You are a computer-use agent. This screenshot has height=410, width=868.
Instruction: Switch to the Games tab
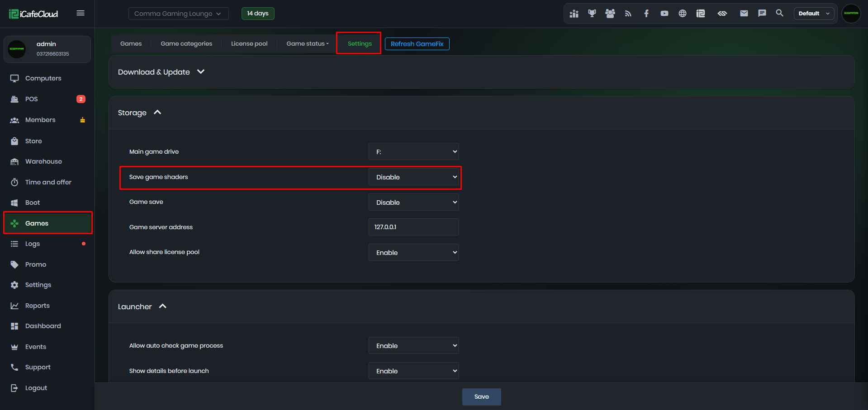pyautogui.click(x=131, y=44)
